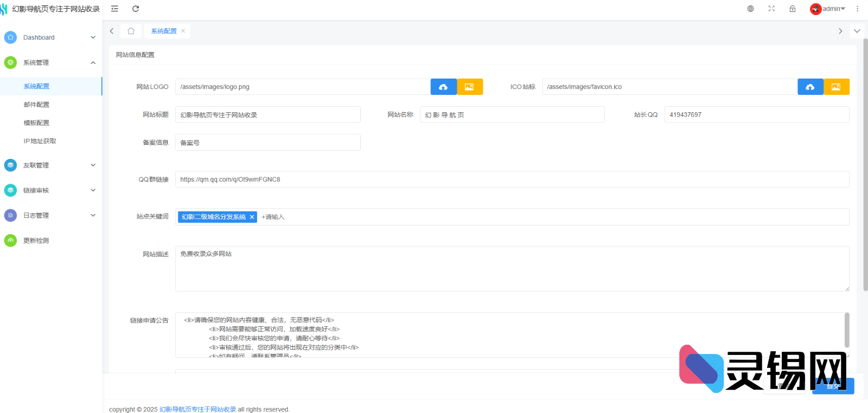Open image picker for ICO icon
868x413 pixels.
(x=836, y=87)
